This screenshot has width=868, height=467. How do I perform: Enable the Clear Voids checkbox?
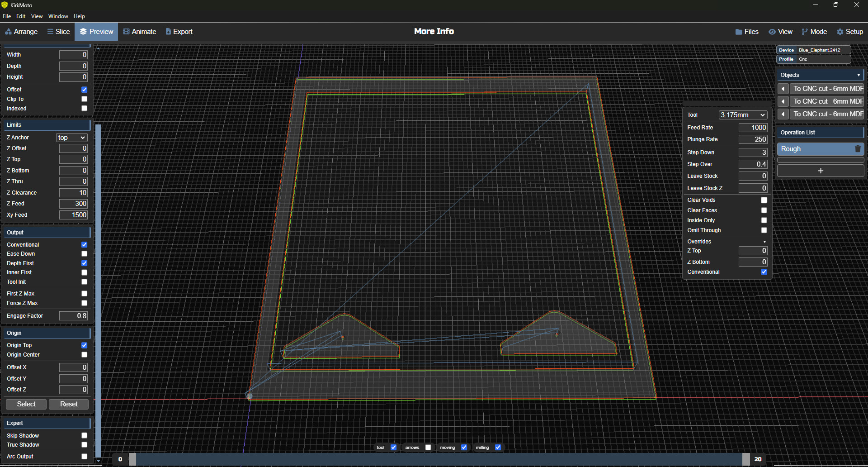click(764, 200)
